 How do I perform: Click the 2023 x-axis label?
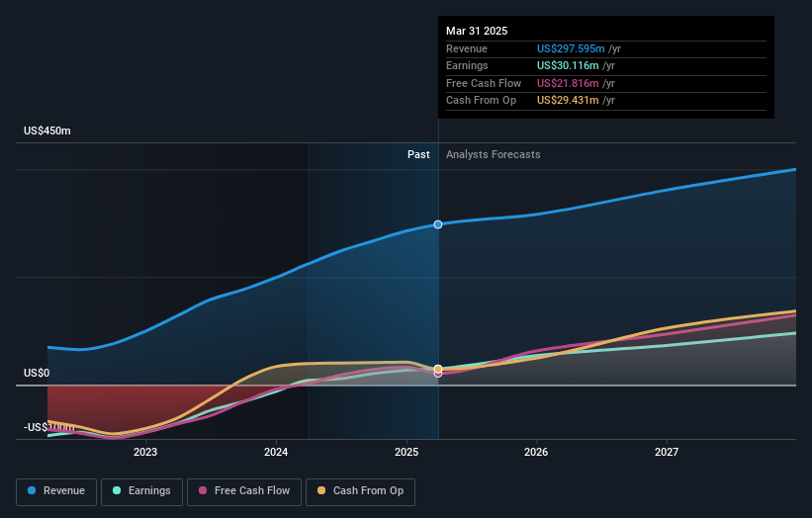145,453
